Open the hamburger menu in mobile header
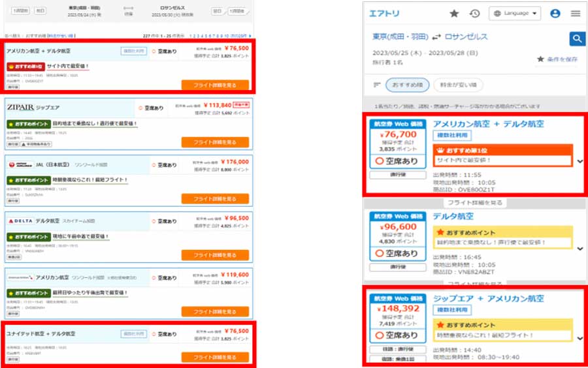This screenshot has width=588, height=368. 576,14
